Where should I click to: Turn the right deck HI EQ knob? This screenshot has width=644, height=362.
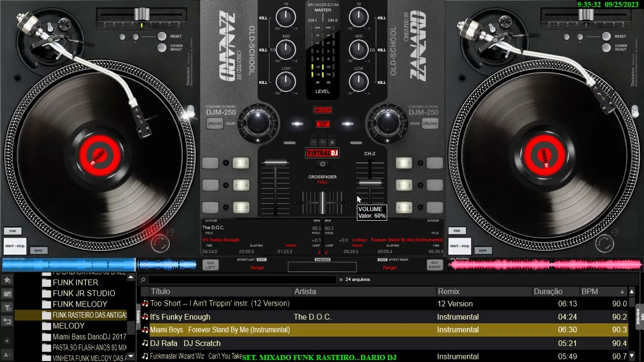359,18
